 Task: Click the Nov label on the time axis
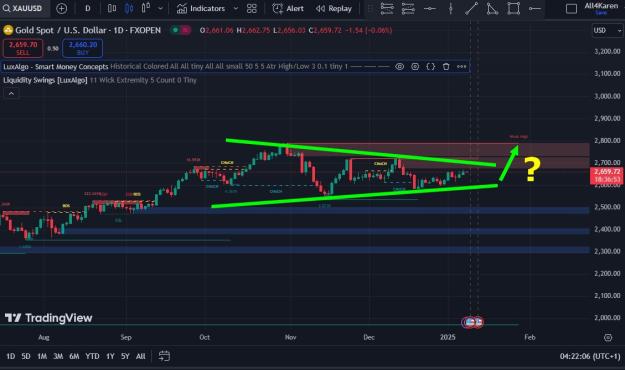[291, 337]
